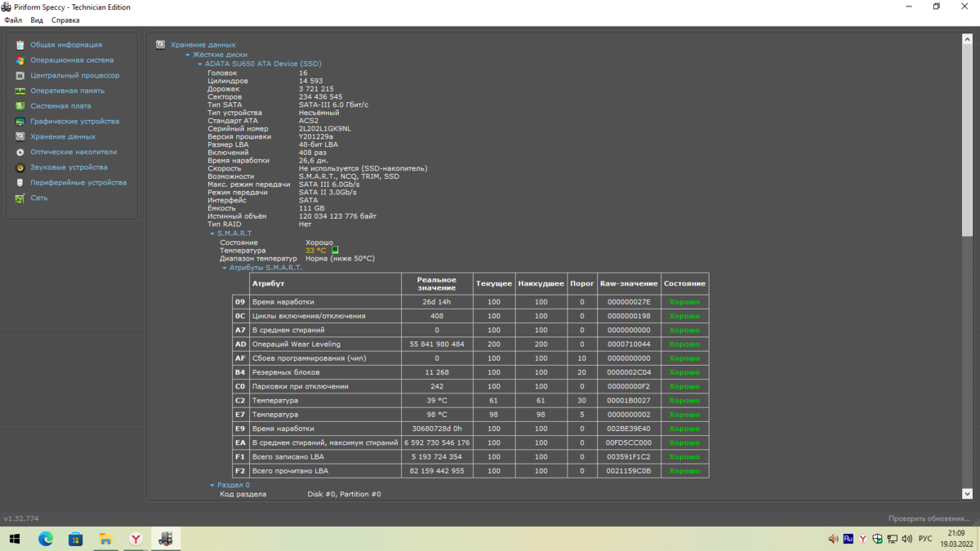Open the Файл menu
This screenshot has width=980, height=551.
pyautogui.click(x=13, y=20)
